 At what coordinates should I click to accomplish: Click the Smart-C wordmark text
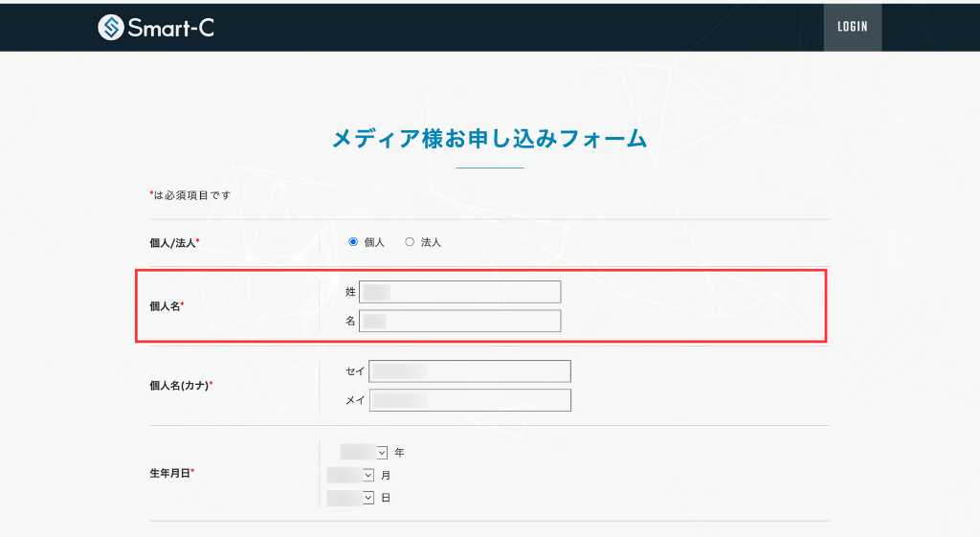(170, 28)
